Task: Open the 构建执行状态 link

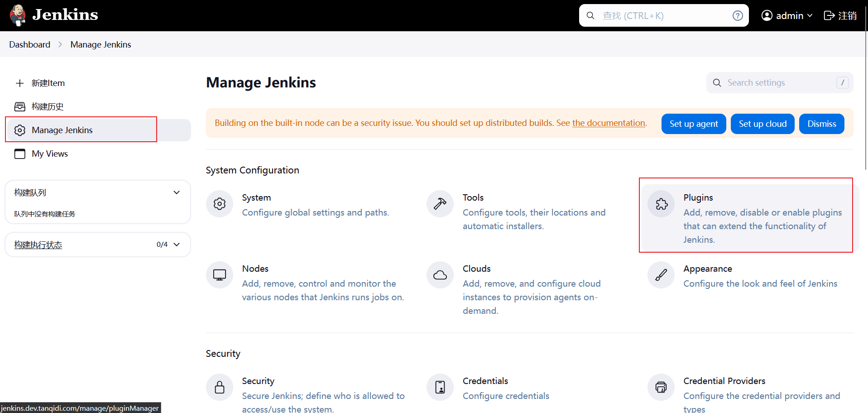Action: tap(38, 245)
